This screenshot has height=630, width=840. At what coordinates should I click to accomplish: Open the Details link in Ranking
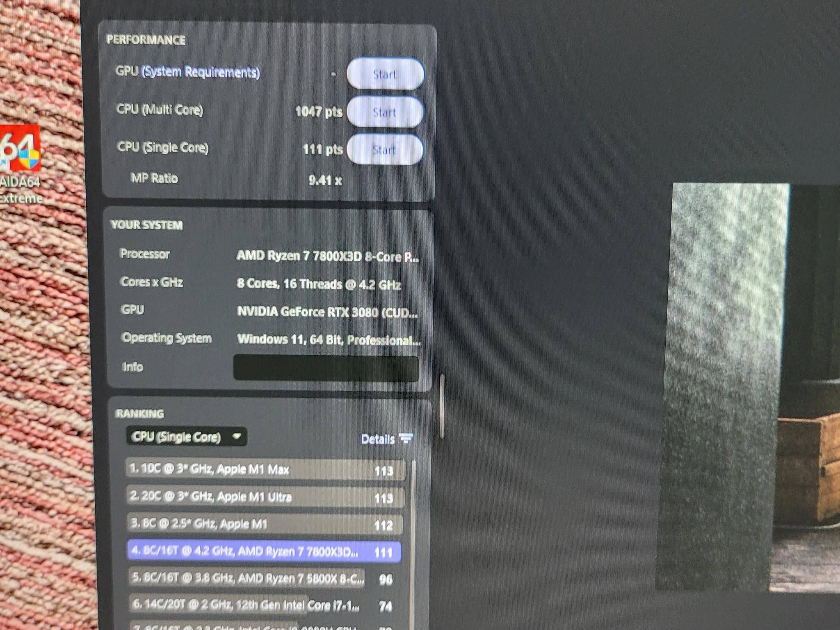coord(378,439)
